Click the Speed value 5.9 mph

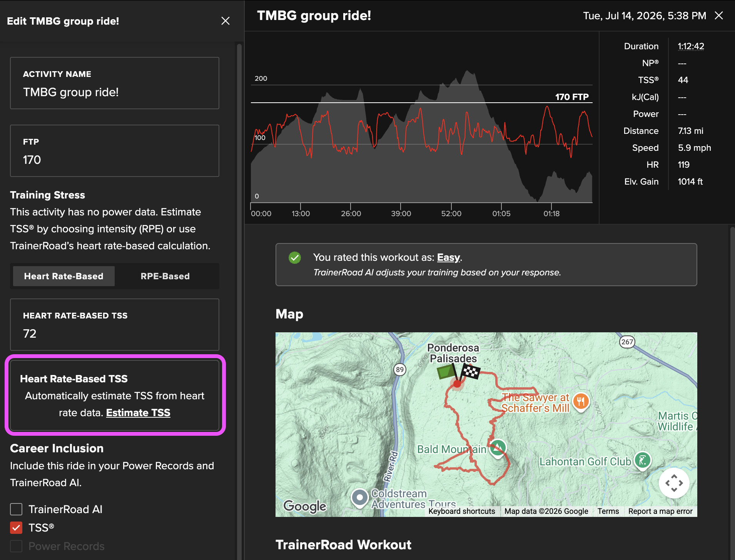coord(695,148)
